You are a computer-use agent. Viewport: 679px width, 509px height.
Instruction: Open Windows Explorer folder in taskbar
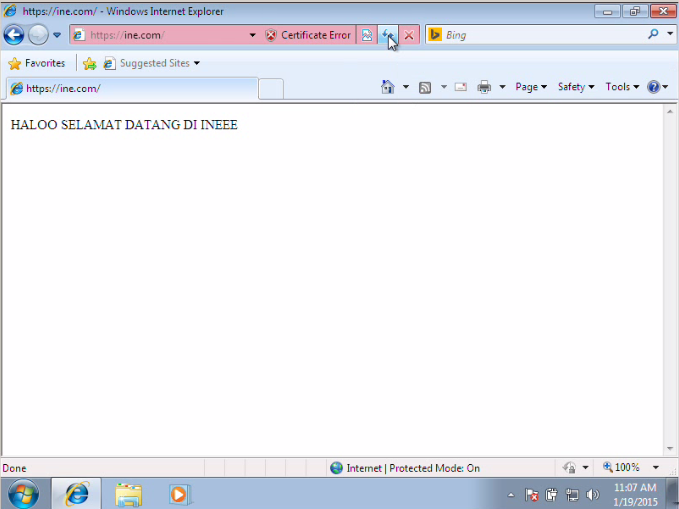(x=129, y=494)
